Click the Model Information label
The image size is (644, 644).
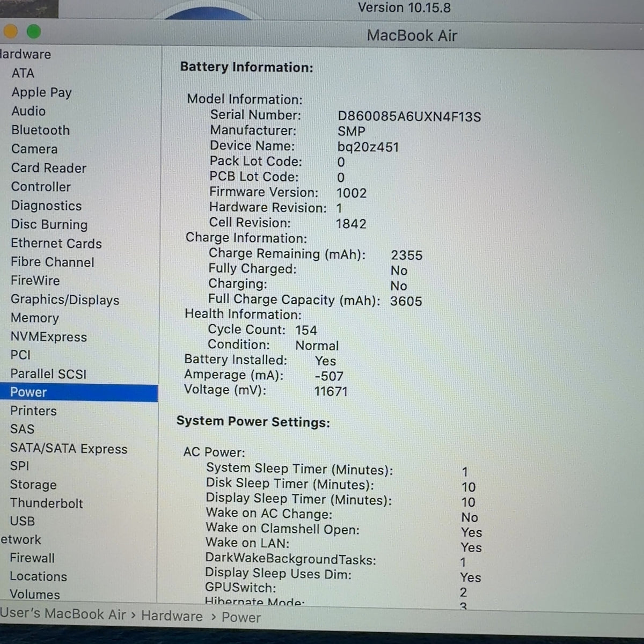[x=245, y=99]
